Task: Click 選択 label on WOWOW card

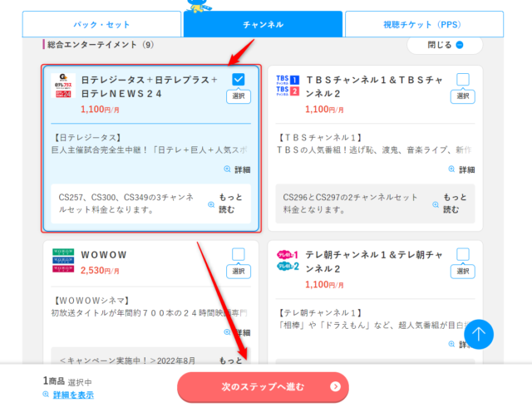Action: (239, 272)
